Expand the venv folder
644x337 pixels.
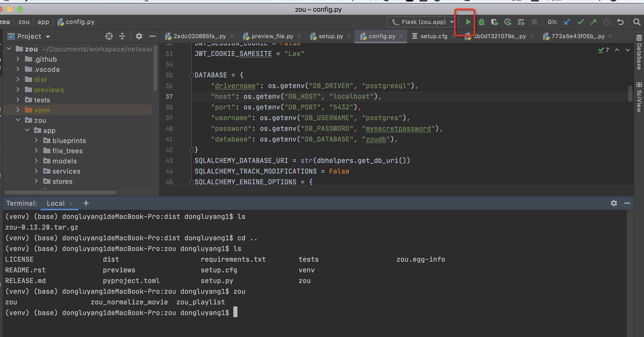click(18, 110)
